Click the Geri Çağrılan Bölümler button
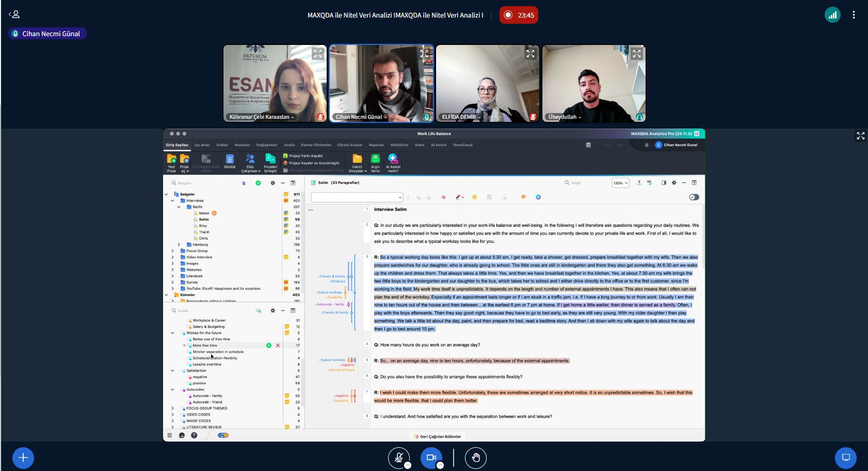 [x=437, y=436]
